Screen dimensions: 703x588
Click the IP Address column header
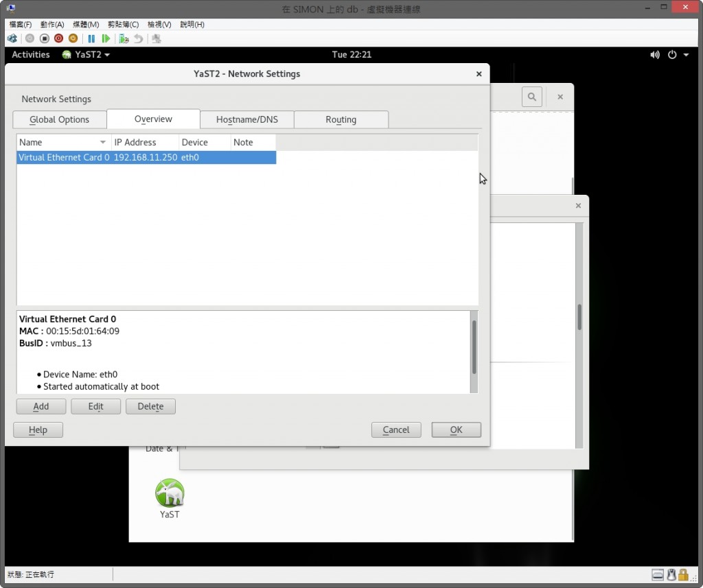click(145, 142)
